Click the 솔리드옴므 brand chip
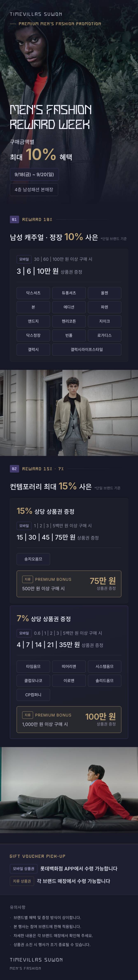This screenshot has height=980, width=138. pos(104,680)
